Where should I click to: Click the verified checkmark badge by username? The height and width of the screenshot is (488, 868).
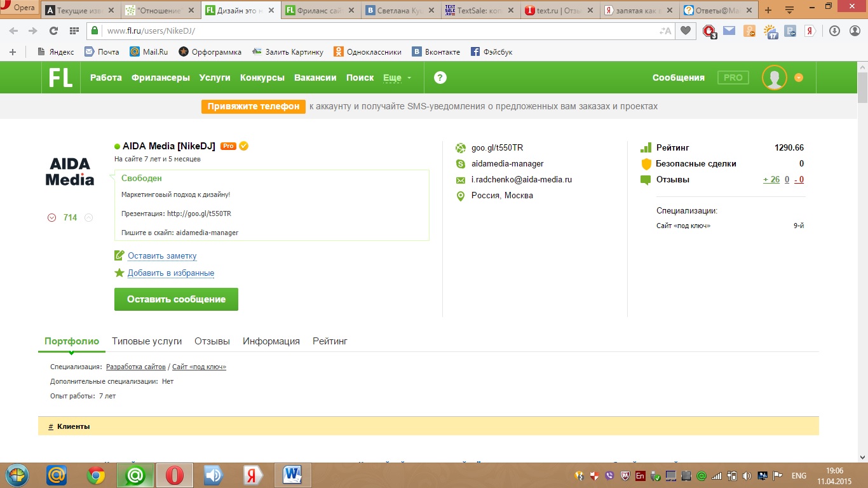(244, 146)
